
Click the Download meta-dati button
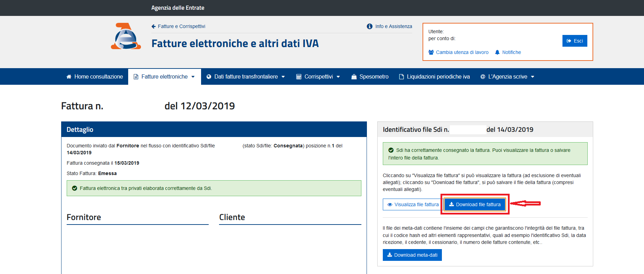(x=412, y=255)
